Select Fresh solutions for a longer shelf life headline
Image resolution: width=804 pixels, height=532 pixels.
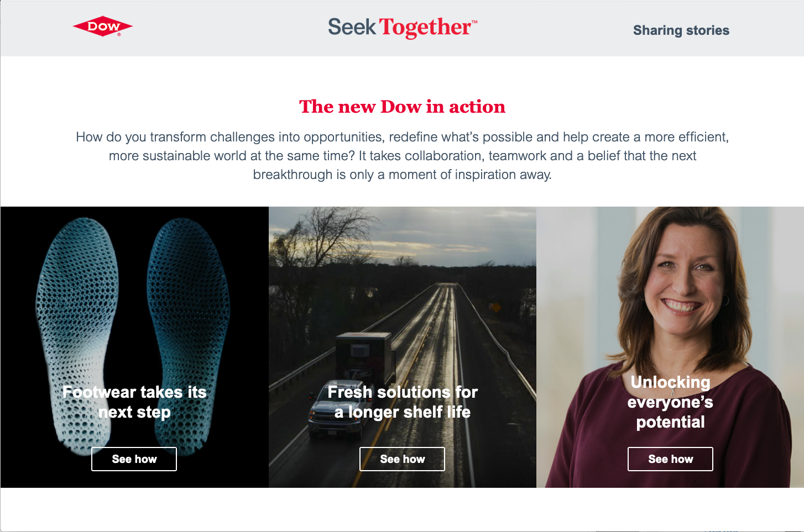click(403, 402)
